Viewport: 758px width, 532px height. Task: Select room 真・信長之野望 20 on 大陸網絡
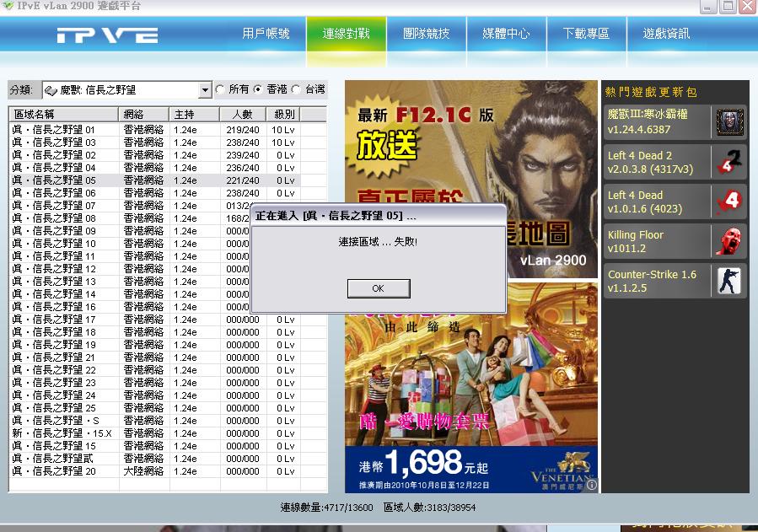tap(154, 471)
